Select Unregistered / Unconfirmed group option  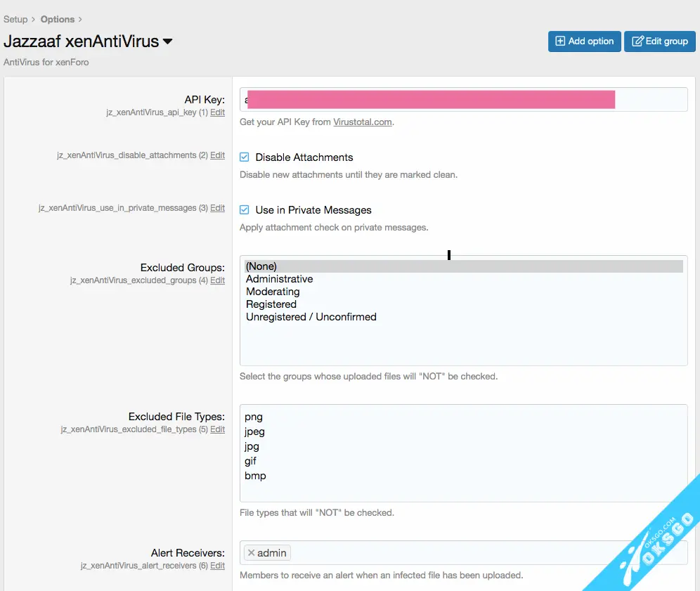(x=311, y=317)
